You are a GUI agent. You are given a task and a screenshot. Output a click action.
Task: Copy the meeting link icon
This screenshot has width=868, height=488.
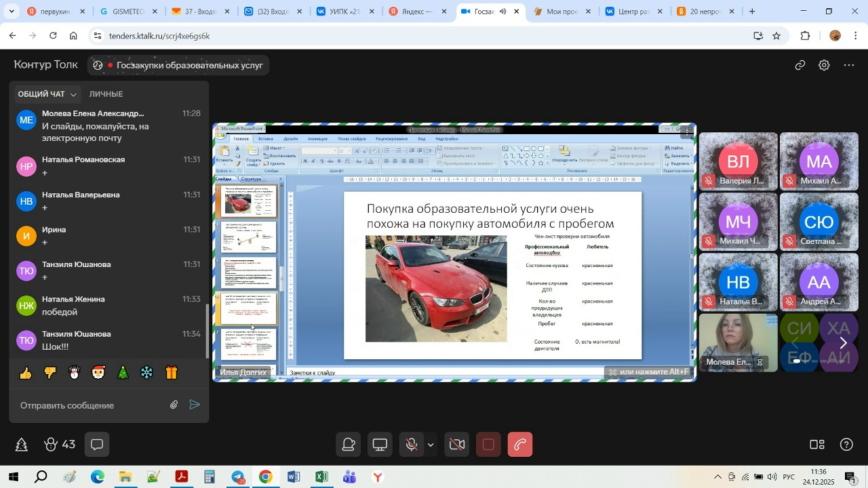(x=800, y=66)
